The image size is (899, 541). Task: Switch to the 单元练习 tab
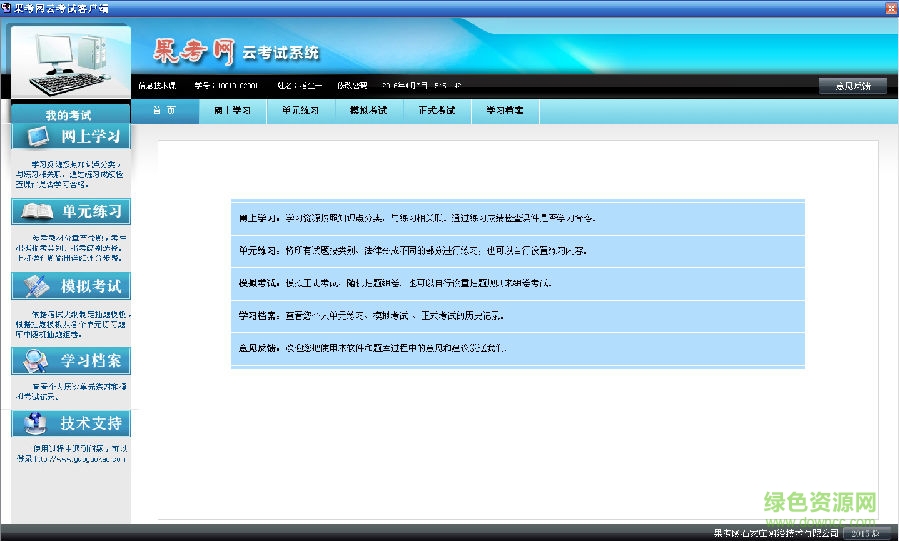pyautogui.click(x=300, y=111)
